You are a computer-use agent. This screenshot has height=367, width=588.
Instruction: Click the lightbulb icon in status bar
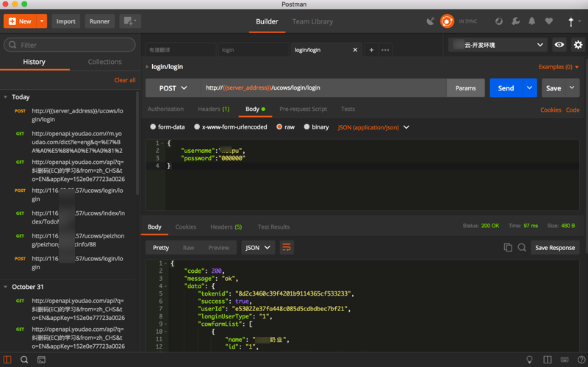tap(529, 360)
